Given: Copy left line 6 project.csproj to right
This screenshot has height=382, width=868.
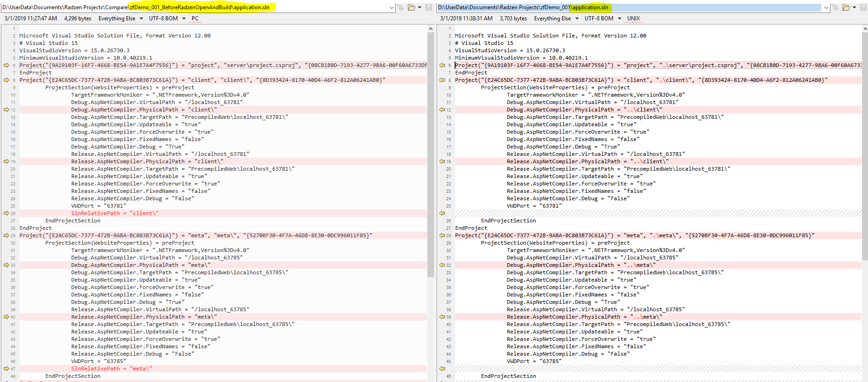Looking at the screenshot, I should pyautogui.click(x=6, y=65).
